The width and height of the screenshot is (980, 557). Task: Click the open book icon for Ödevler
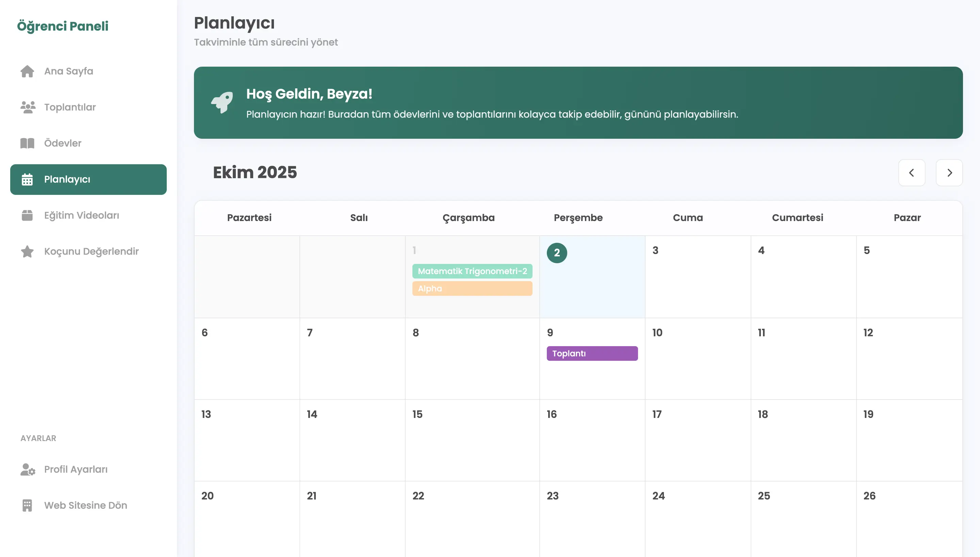[x=27, y=143]
